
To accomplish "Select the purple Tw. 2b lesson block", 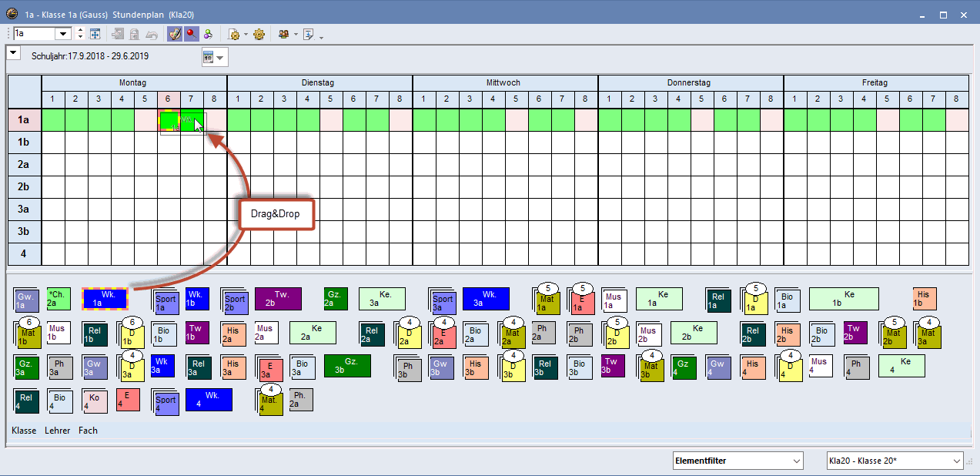I will click(278, 299).
